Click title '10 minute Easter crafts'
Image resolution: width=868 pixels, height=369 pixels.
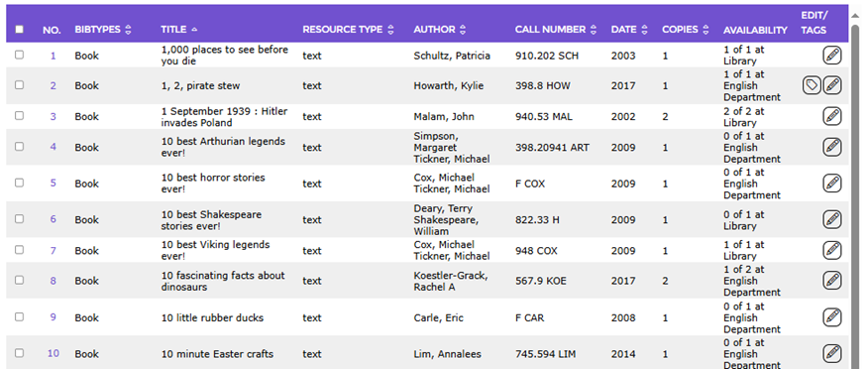coord(217,353)
